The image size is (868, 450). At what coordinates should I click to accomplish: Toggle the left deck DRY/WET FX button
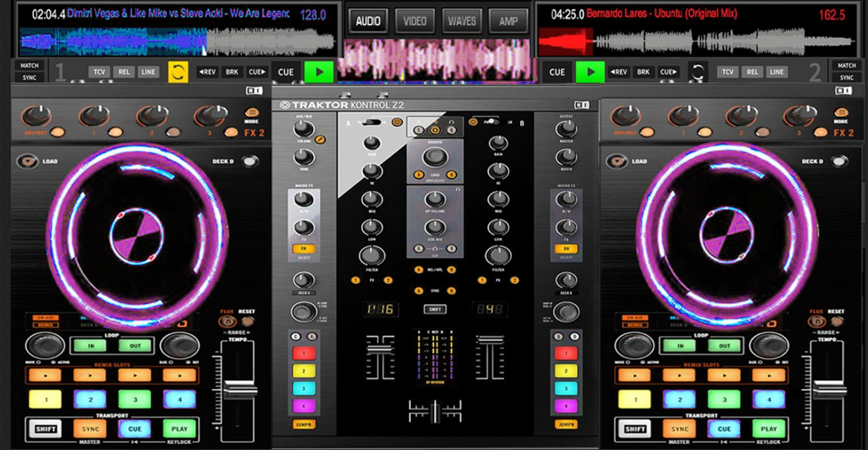coord(57,132)
